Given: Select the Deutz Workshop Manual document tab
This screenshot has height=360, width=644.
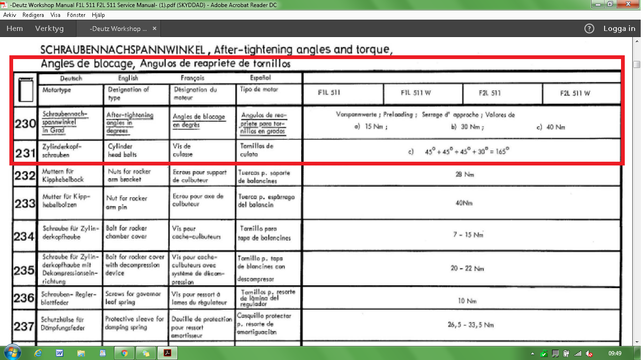Looking at the screenshot, I should click(117, 28).
